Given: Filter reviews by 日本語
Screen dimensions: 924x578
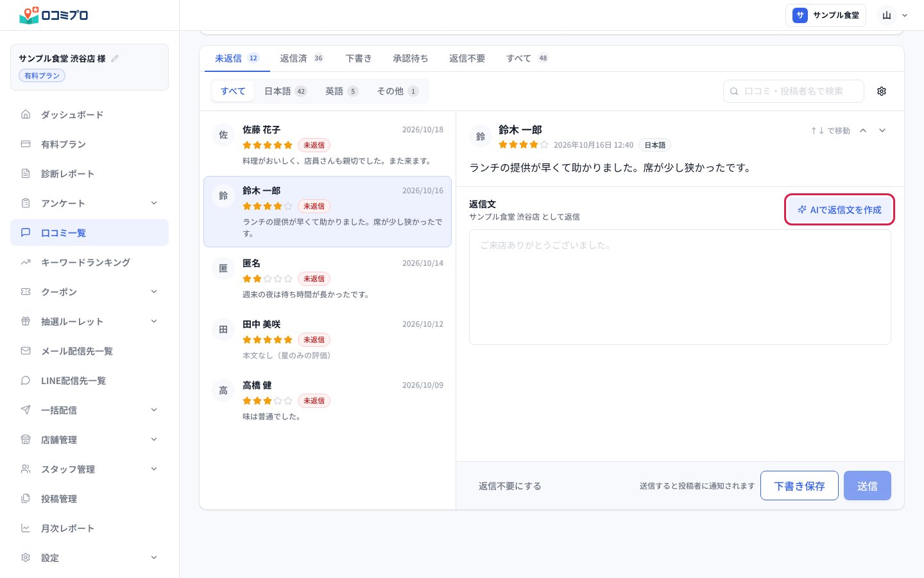Looking at the screenshot, I should point(286,91).
